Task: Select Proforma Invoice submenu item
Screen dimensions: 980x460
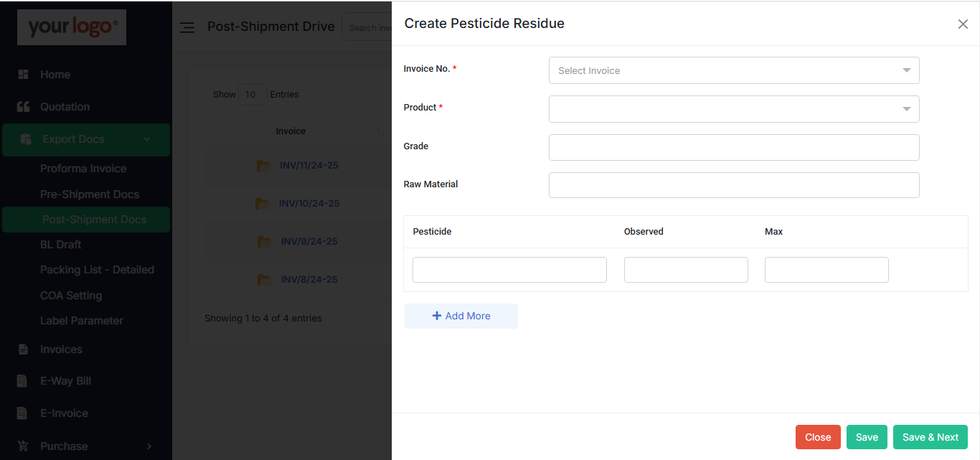Action: 83,169
